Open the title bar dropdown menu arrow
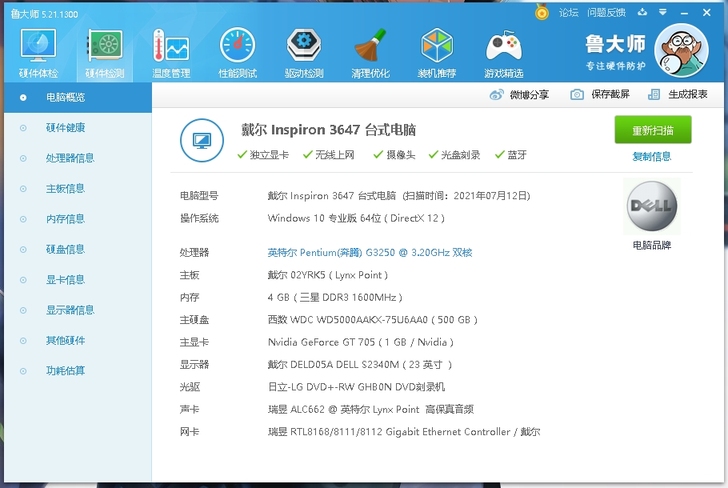This screenshot has width=728, height=488. pos(663,12)
